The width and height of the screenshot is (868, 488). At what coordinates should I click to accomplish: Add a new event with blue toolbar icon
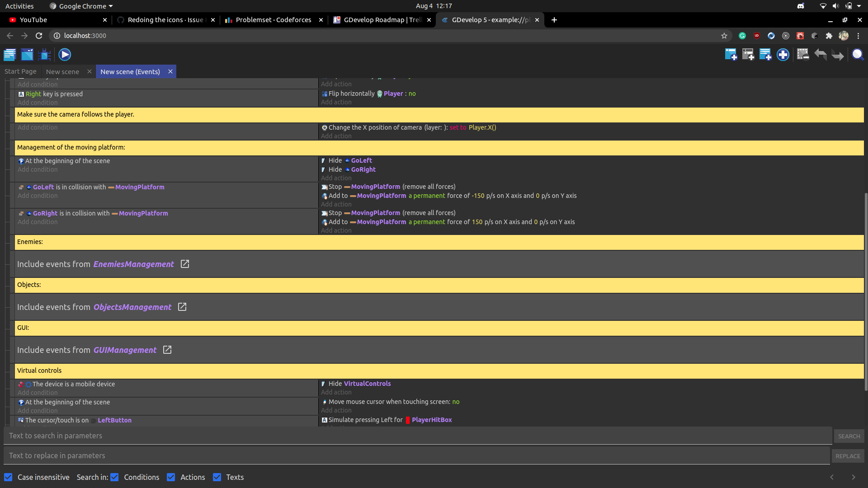(731, 55)
